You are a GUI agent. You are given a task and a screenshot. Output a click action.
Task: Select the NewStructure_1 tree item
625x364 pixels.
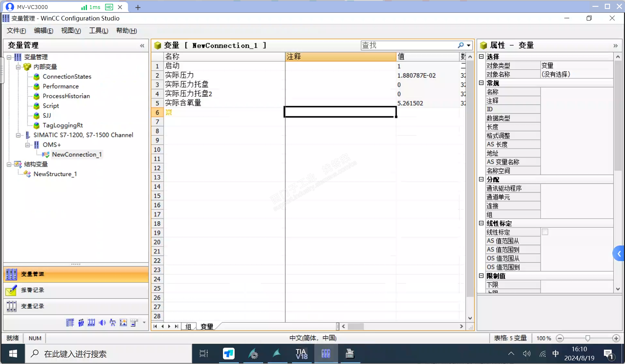click(55, 174)
